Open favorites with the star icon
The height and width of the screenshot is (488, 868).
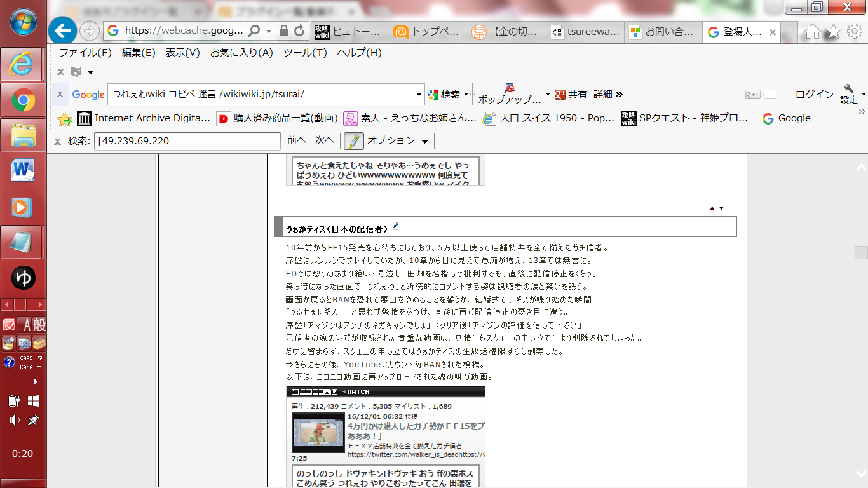834,31
